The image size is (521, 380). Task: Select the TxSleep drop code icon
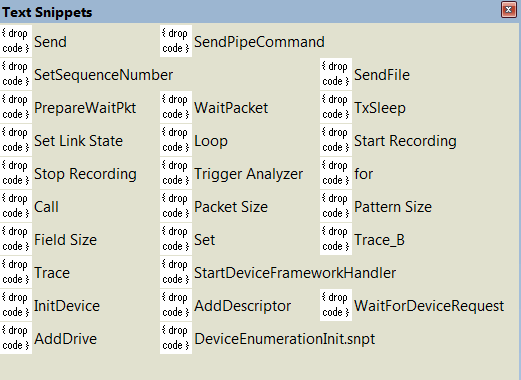336,107
